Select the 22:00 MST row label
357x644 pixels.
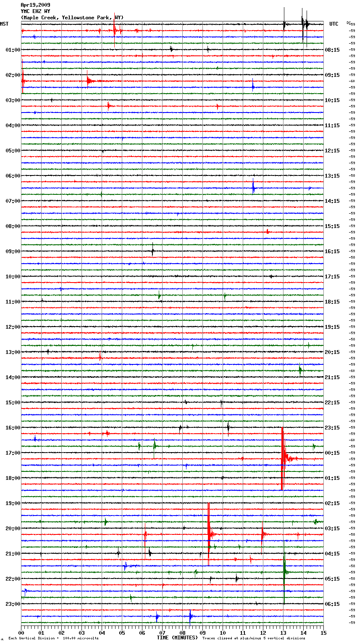pyautogui.click(x=13, y=579)
